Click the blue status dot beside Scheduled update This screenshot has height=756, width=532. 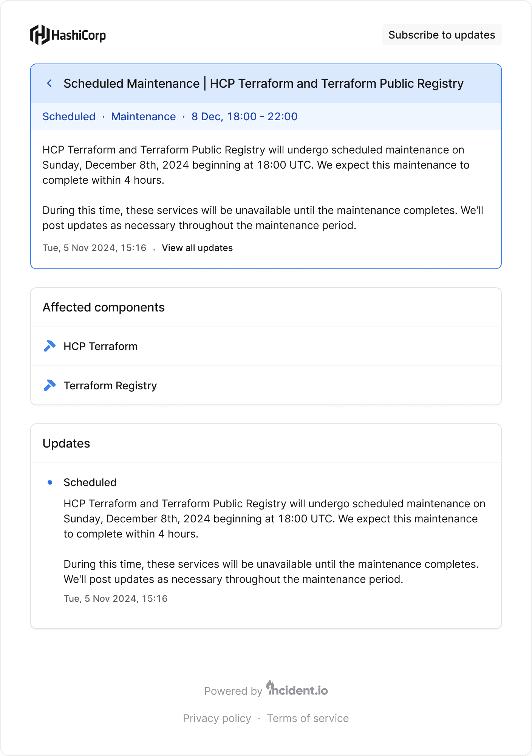50,482
